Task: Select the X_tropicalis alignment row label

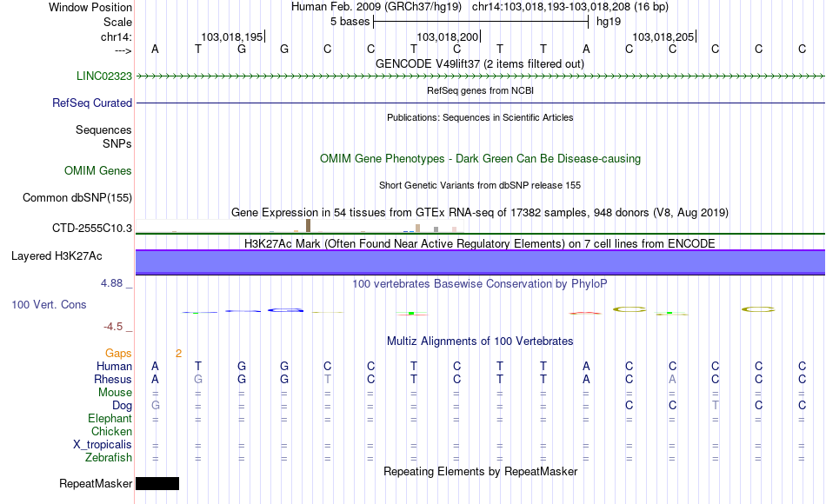Action: (x=103, y=445)
